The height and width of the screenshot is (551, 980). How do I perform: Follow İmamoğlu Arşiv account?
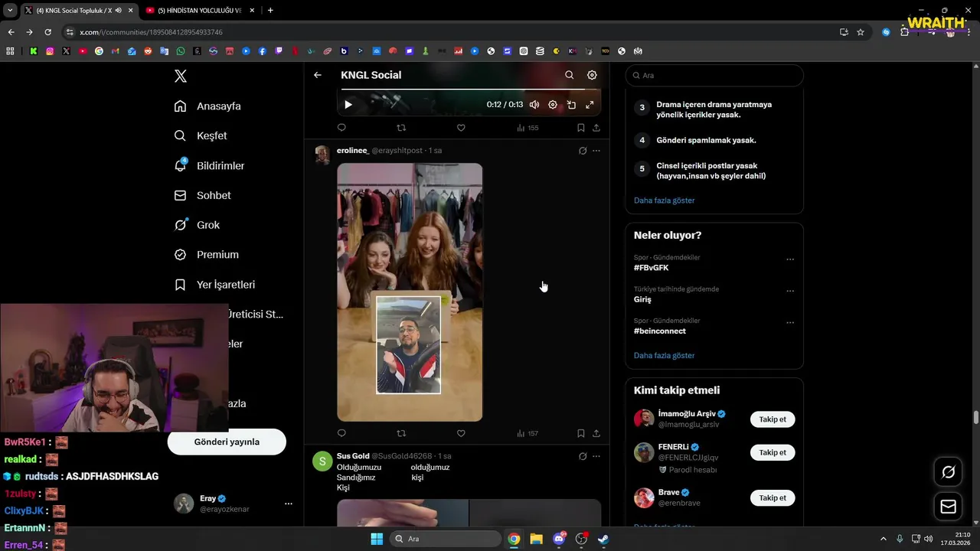(773, 419)
